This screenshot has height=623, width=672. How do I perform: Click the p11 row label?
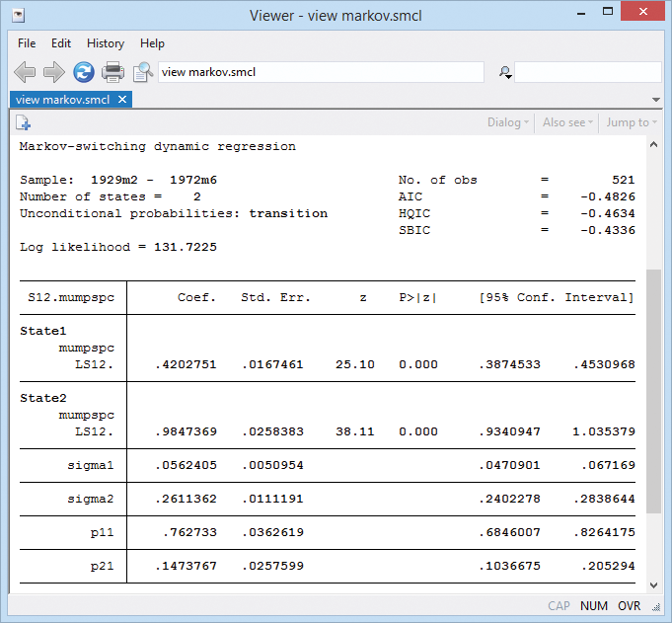[102, 533]
